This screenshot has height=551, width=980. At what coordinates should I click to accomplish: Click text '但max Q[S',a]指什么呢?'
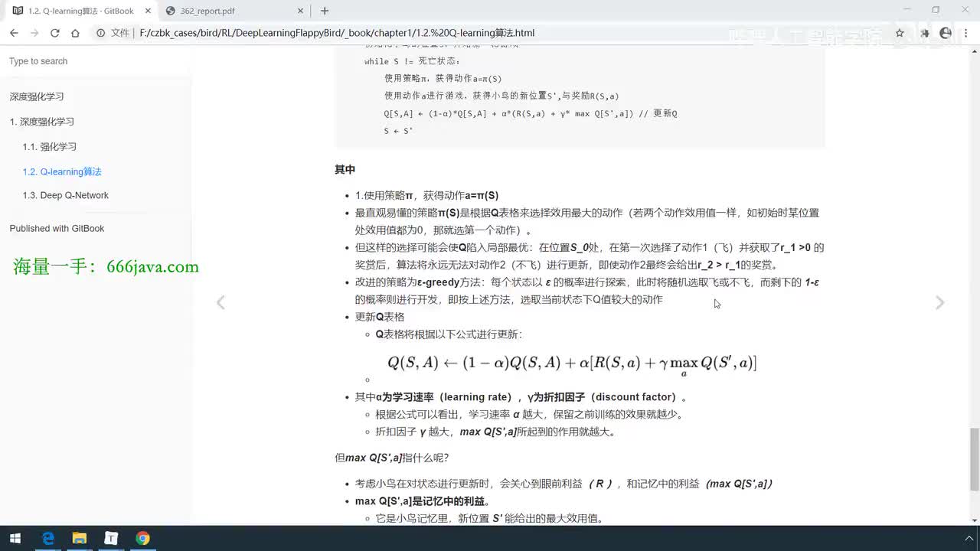(x=392, y=458)
